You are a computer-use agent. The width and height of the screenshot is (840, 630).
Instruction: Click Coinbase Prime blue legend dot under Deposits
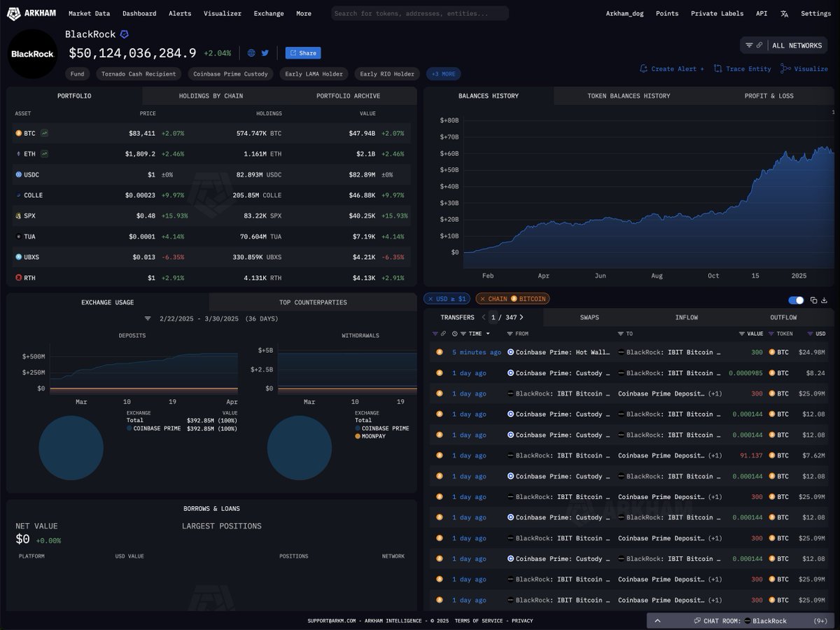(x=129, y=428)
